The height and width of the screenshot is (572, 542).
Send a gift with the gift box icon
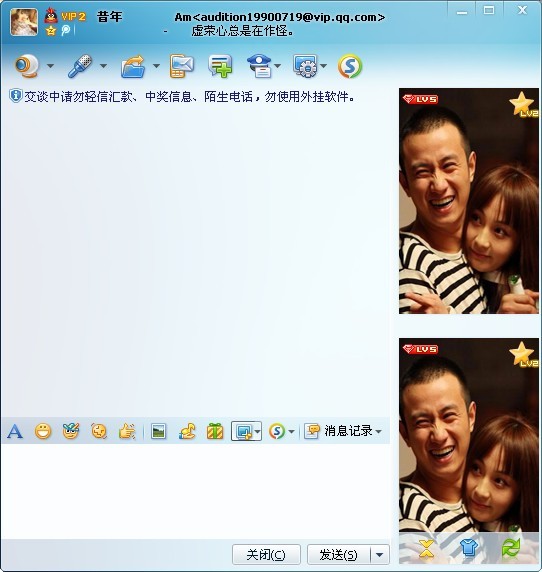click(x=215, y=431)
